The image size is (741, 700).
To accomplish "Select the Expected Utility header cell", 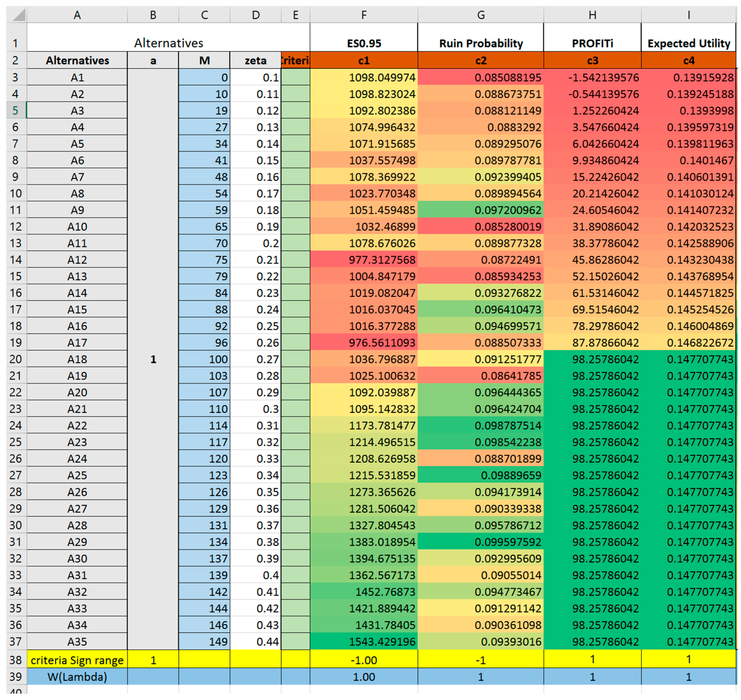I will tap(688, 43).
